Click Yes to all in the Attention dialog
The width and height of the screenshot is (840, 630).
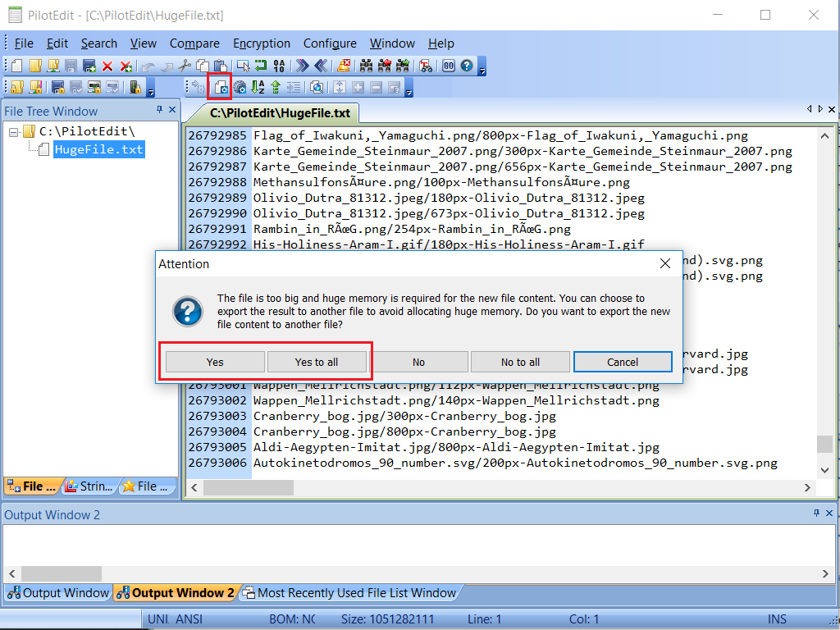pyautogui.click(x=317, y=362)
